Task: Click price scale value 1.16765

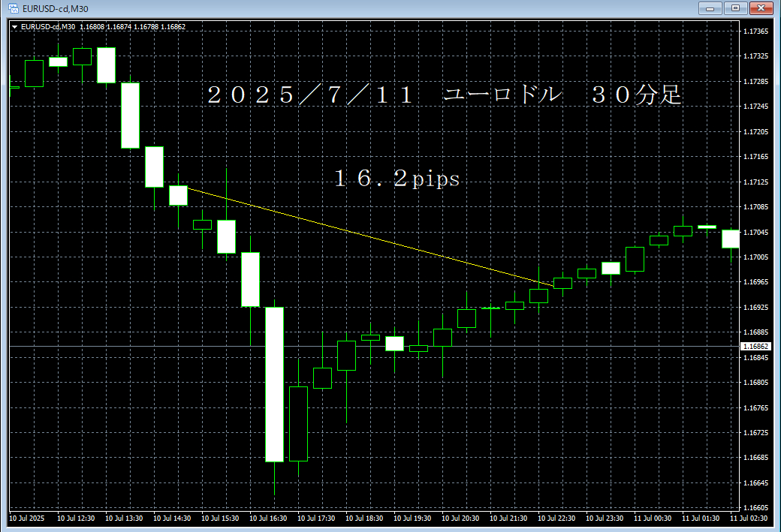Action: point(755,408)
